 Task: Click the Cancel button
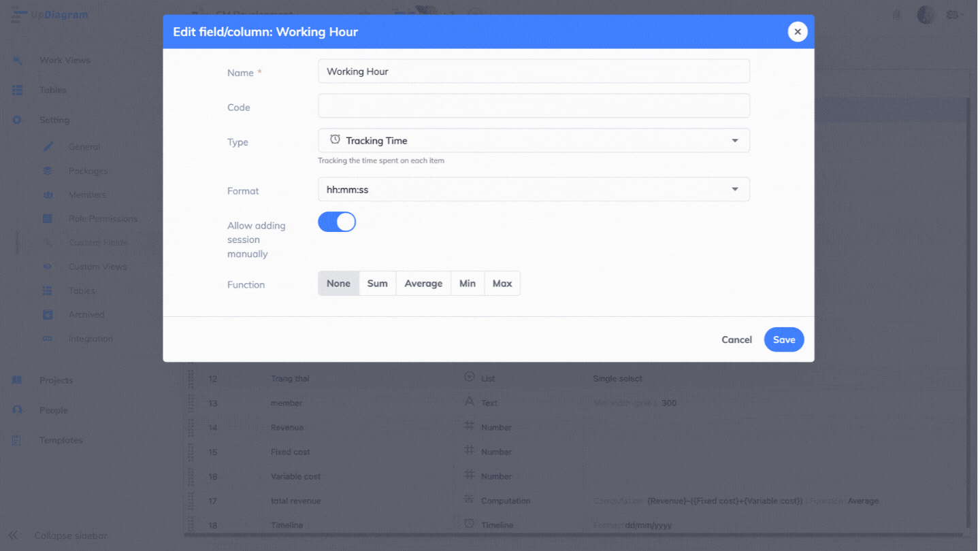click(x=736, y=339)
